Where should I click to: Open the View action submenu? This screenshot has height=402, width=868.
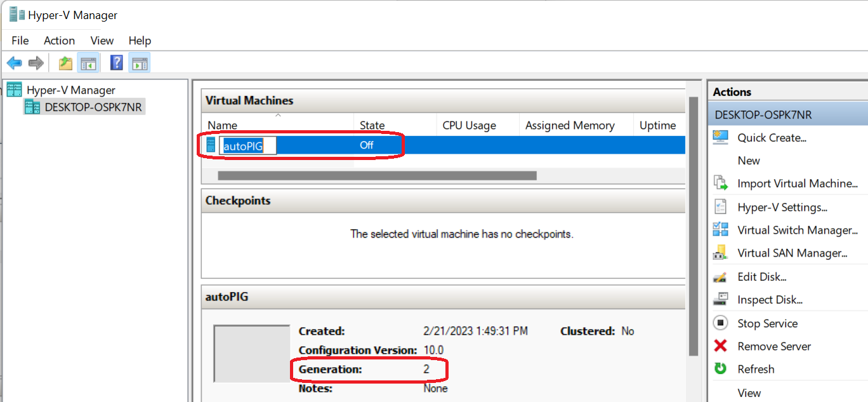[x=749, y=393]
